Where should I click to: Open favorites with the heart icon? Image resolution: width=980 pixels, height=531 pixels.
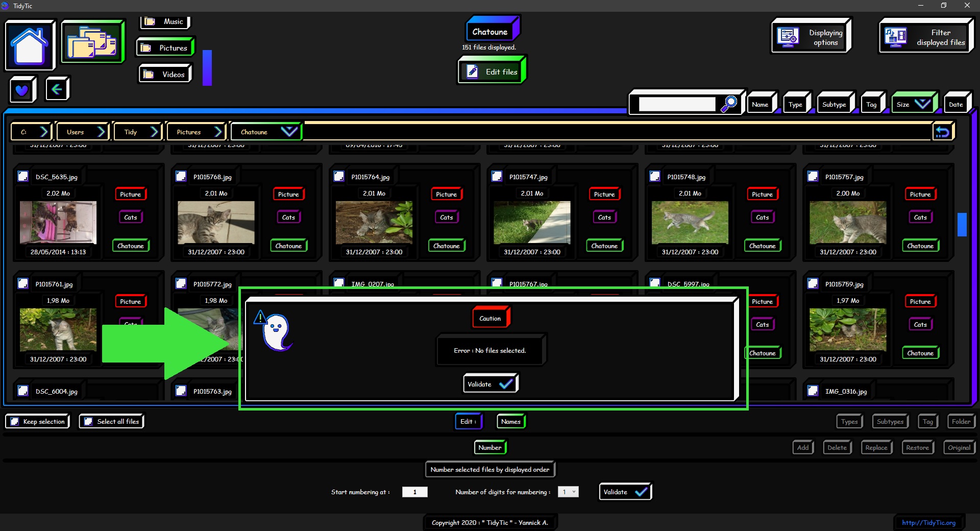tap(22, 90)
